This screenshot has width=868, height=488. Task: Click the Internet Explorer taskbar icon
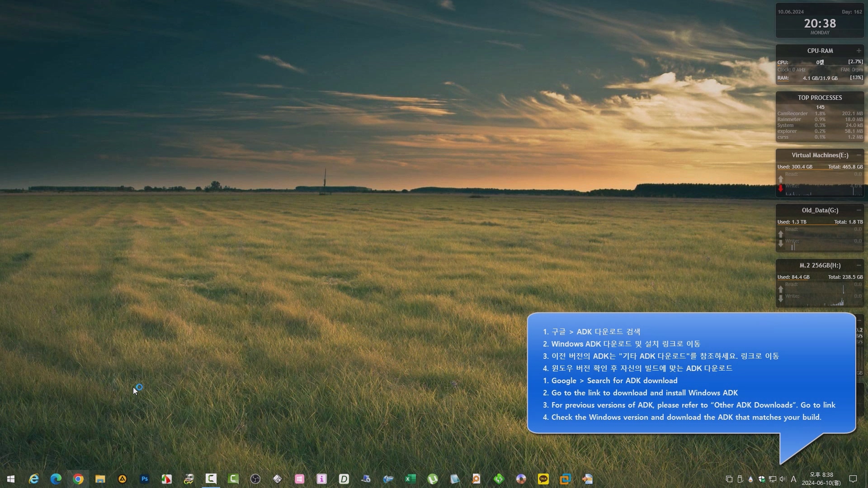coord(34,479)
